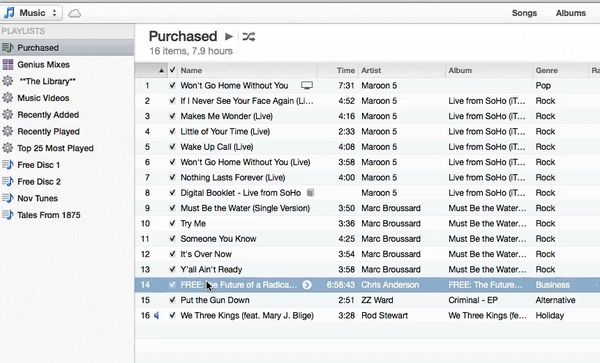Click the gear icon beside Music Videos

[8, 98]
